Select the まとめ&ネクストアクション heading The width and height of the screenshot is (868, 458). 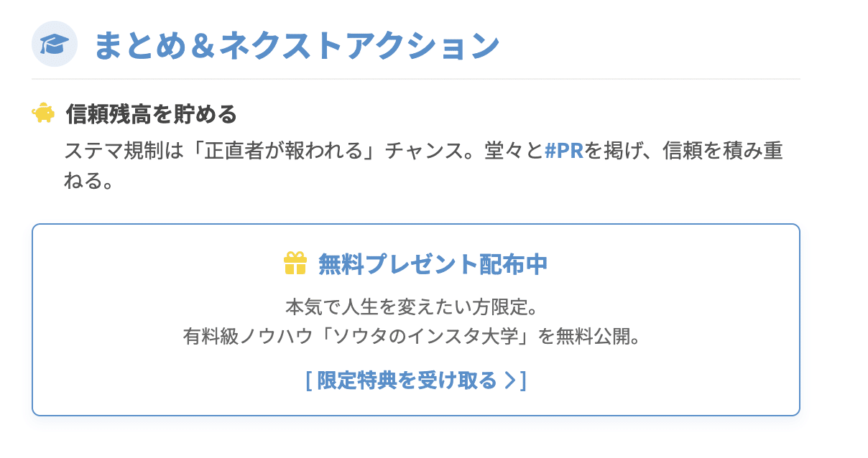pos(296,45)
